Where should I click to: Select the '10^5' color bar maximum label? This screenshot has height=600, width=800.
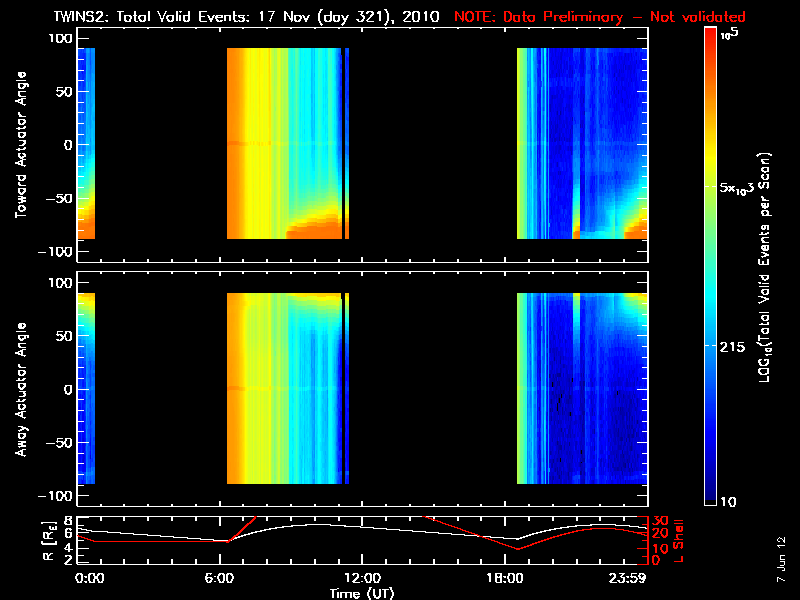pos(729,35)
